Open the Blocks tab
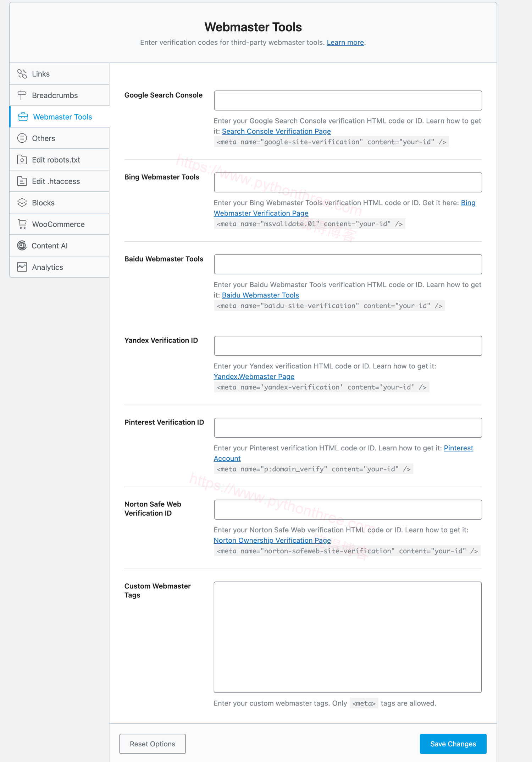The image size is (532, 762). coord(59,203)
